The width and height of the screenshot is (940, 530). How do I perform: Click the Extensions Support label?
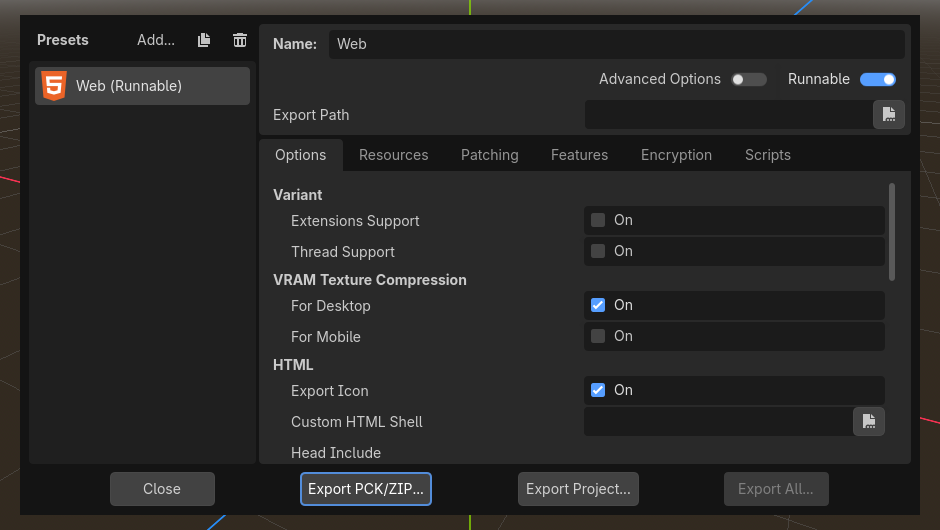pos(355,221)
